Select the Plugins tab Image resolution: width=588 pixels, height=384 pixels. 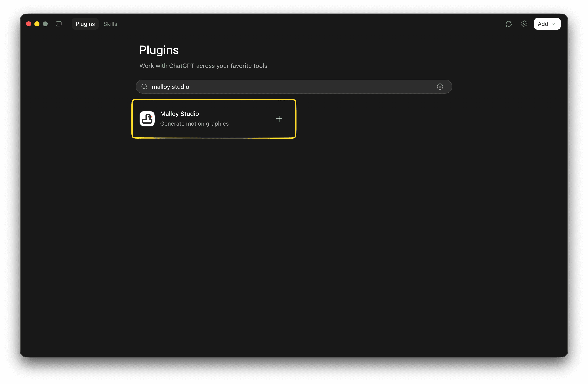point(85,24)
